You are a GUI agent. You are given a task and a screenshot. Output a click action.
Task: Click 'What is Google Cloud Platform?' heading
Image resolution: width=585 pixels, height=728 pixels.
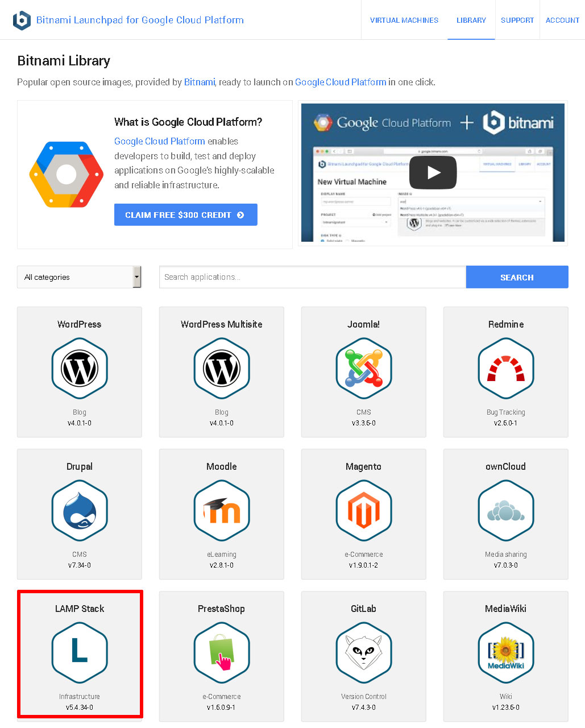(x=188, y=122)
